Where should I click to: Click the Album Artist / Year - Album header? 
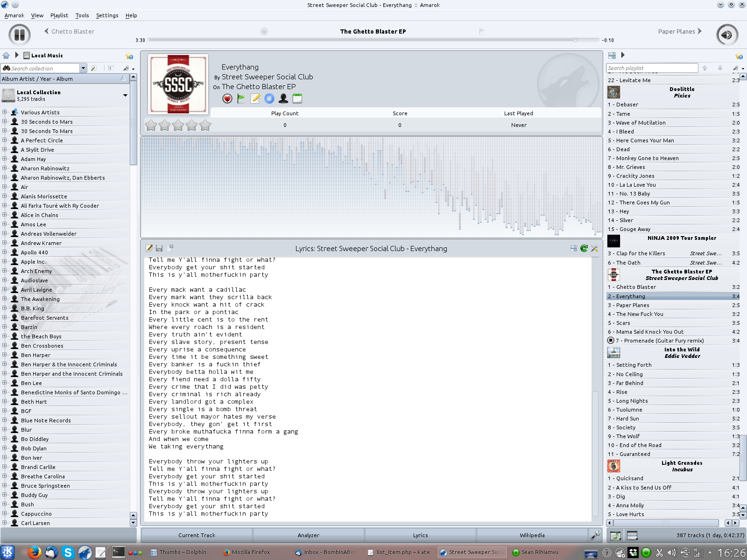point(64,79)
